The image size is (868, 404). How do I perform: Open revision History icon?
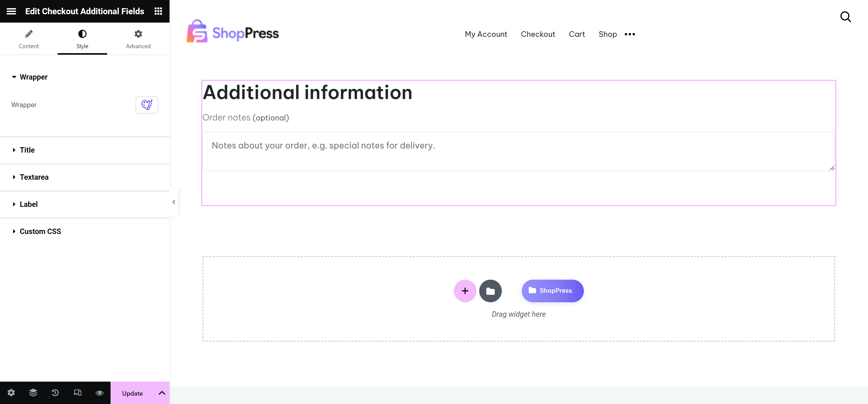coord(55,392)
